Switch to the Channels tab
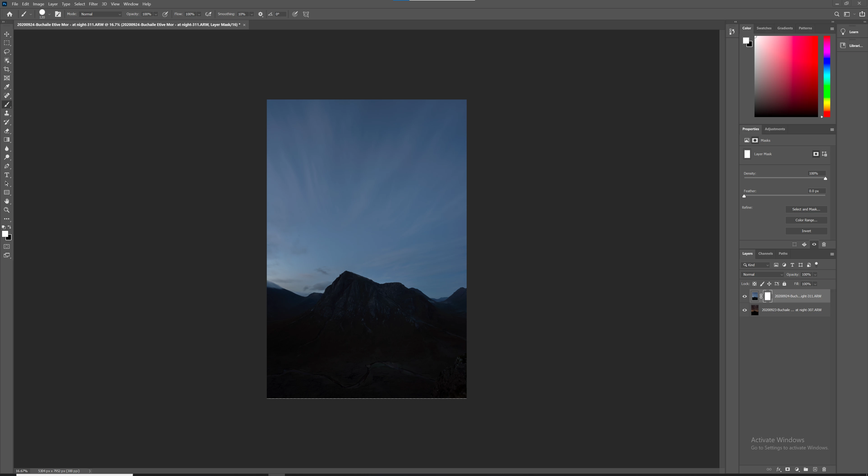Viewport: 868px width, 476px height. [765, 254]
